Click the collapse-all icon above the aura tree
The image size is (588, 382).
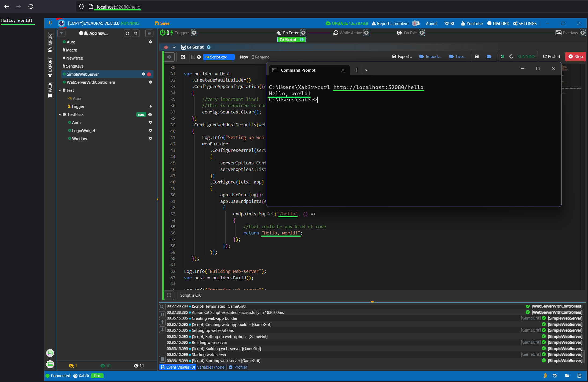tap(136, 33)
